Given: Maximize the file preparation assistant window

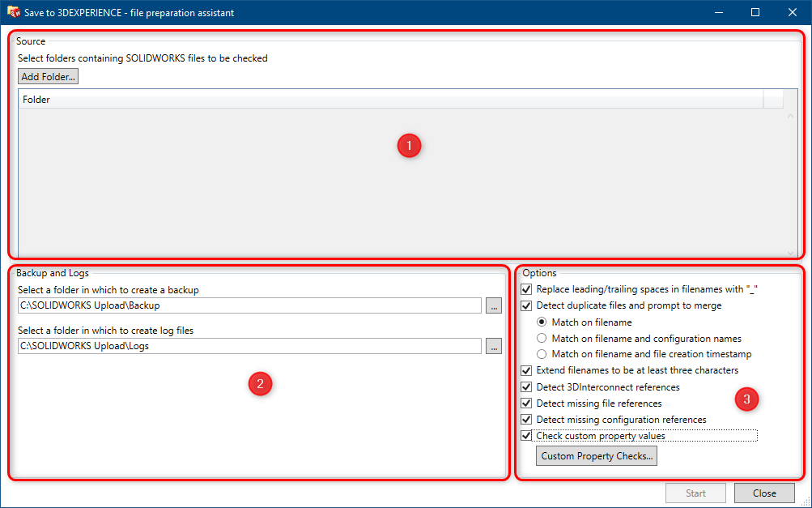Looking at the screenshot, I should (755, 12).
